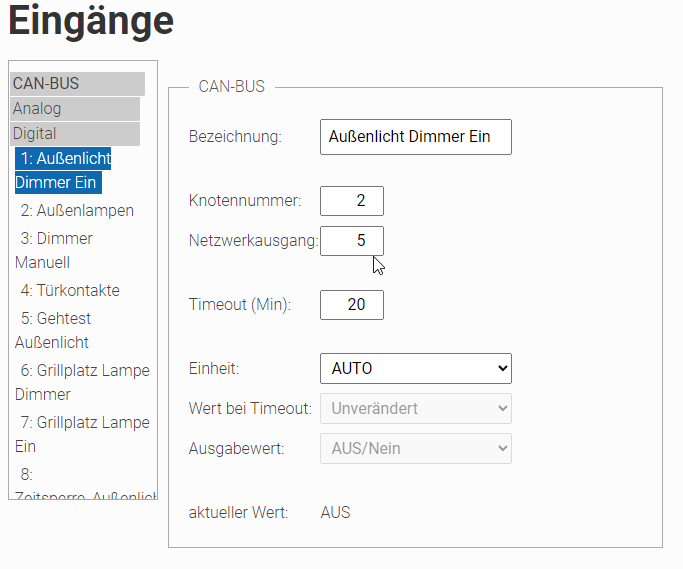Click the aktueller Wert AUS value
683x569 pixels.
click(x=335, y=513)
